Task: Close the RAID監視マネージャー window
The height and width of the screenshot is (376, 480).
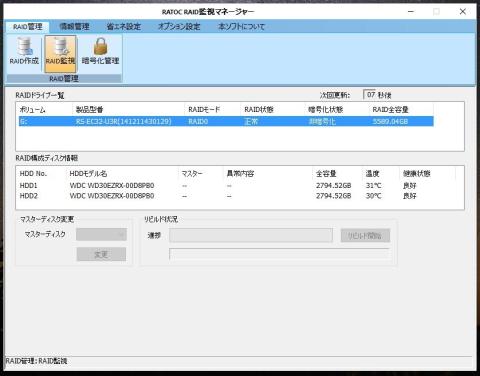Action: click(463, 12)
